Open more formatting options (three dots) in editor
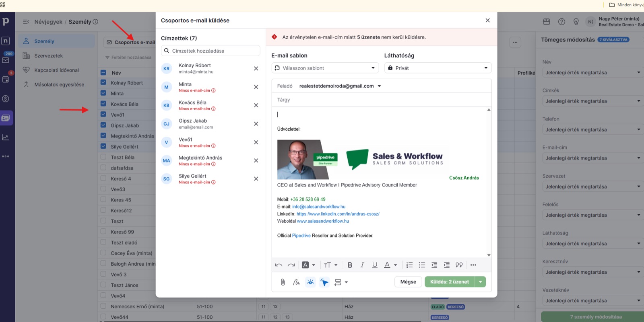This screenshot has width=644, height=322. tap(473, 265)
